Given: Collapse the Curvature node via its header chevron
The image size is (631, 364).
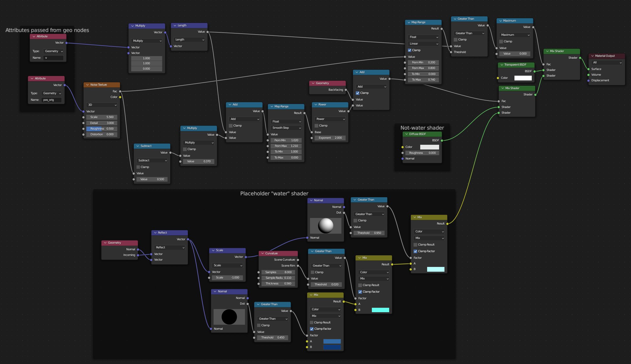Looking at the screenshot, I should pyautogui.click(x=262, y=253).
